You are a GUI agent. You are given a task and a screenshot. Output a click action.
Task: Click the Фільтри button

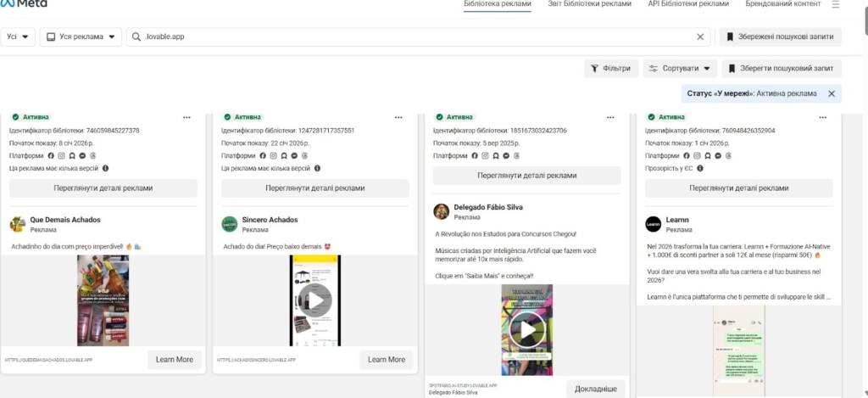tap(610, 68)
